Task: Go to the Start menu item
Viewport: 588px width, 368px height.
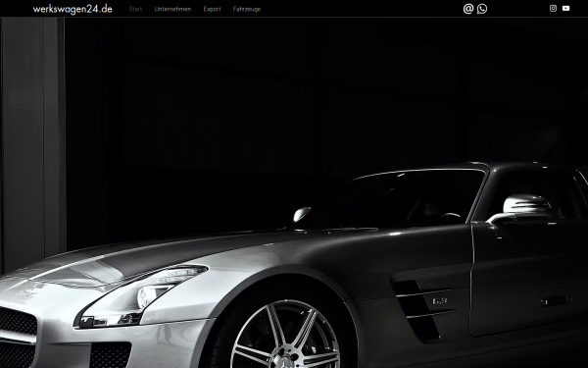Action: (135, 9)
